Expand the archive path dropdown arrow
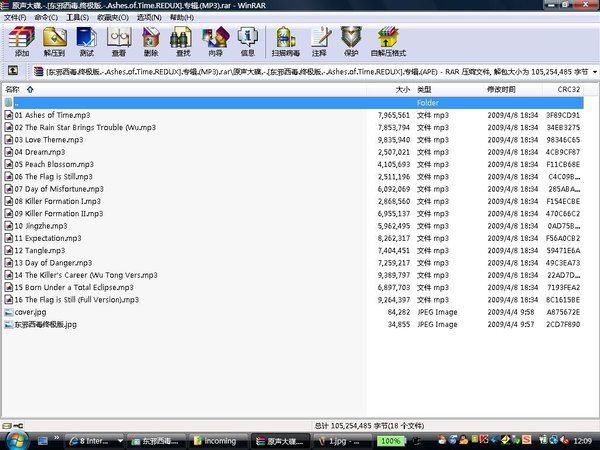600x450 pixels. coord(595,72)
